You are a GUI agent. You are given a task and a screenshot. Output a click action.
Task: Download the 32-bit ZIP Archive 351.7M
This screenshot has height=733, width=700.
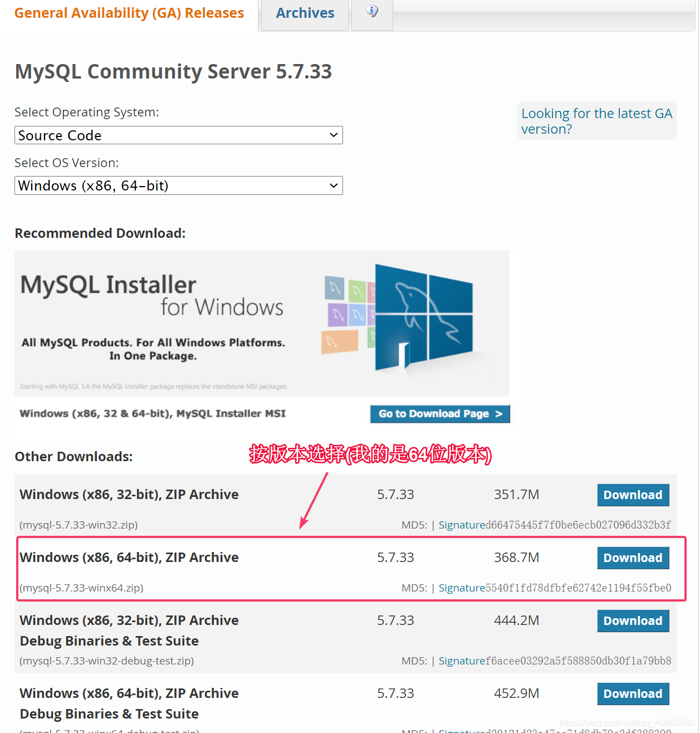[x=633, y=495]
